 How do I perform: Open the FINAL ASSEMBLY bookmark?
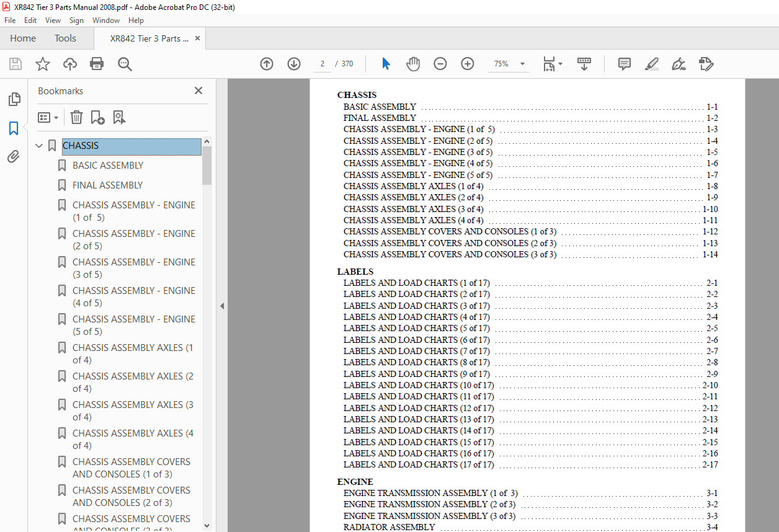coord(107,185)
